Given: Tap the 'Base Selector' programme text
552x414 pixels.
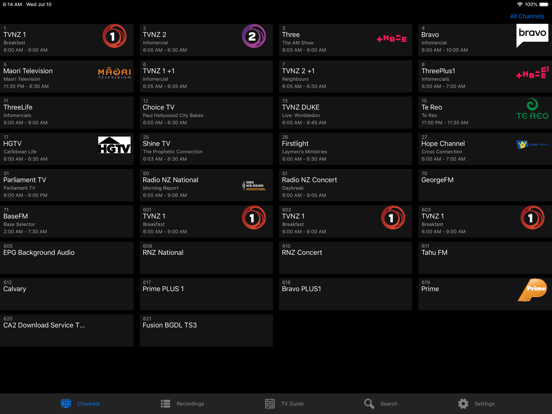Looking at the screenshot, I should (19, 224).
